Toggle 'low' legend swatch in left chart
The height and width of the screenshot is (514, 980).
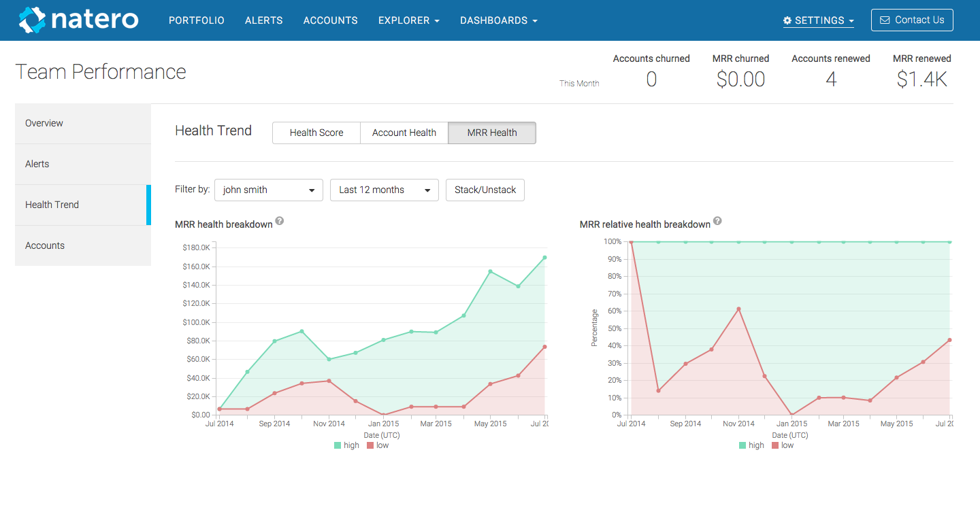pyautogui.click(x=370, y=445)
